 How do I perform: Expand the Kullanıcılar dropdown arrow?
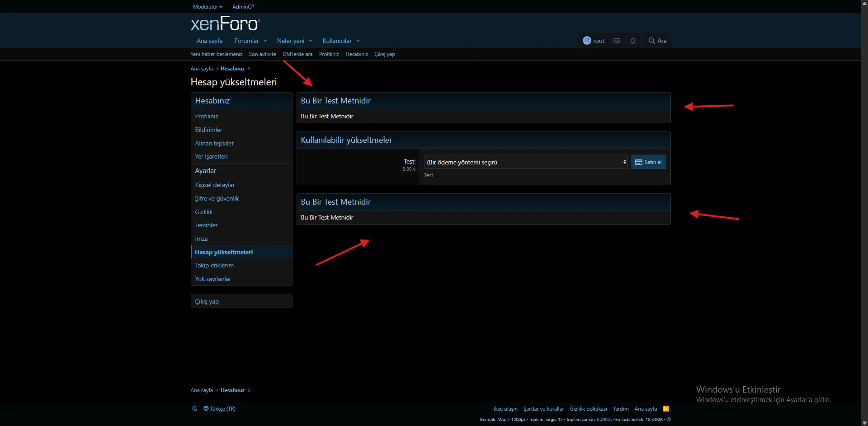(358, 41)
